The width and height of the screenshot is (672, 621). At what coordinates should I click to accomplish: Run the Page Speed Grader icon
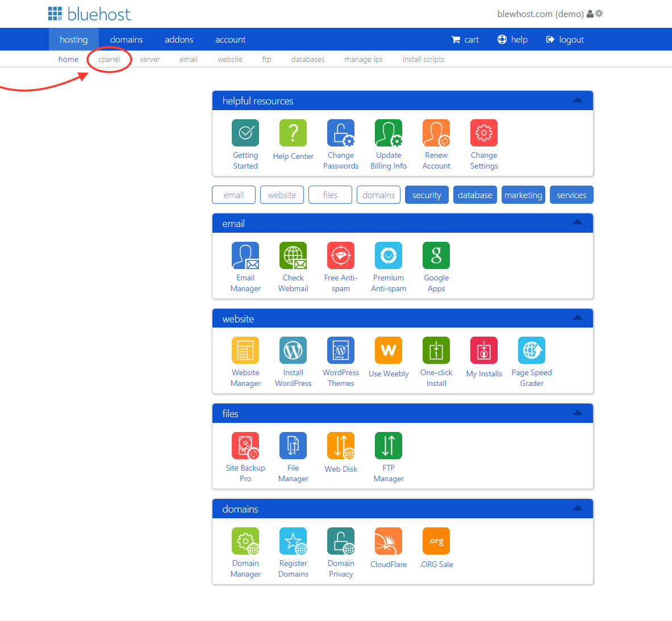pyautogui.click(x=532, y=350)
